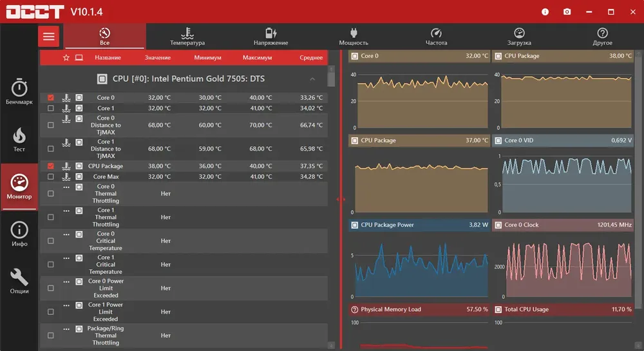The height and width of the screenshot is (351, 644).
Task: Click the chip icon on Total CPU Usage header
Action: (498, 310)
